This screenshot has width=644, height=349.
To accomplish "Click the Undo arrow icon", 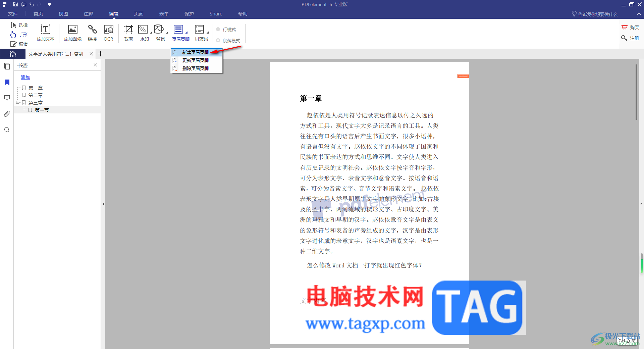I will click(x=32, y=4).
